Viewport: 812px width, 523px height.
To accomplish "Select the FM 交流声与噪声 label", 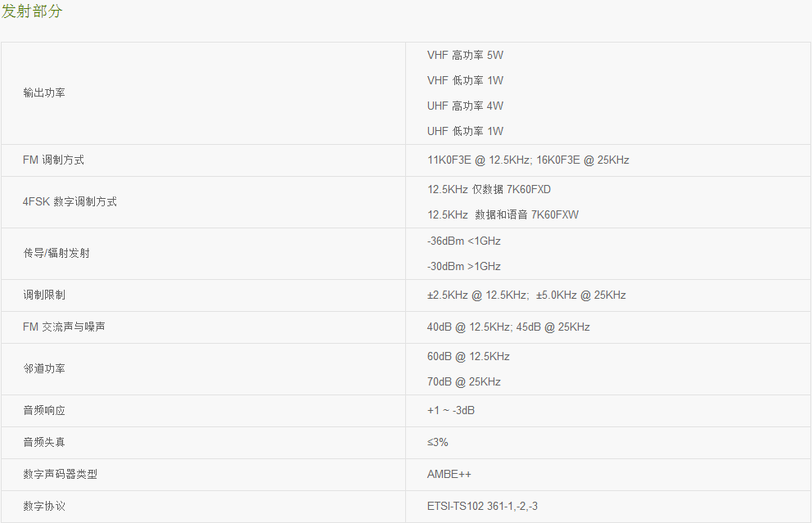I will (64, 327).
